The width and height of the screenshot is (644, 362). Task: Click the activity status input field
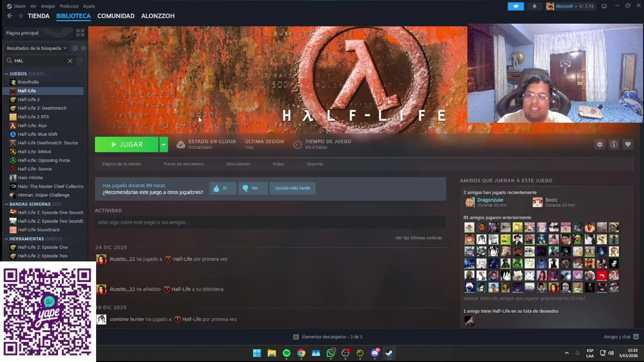pyautogui.click(x=270, y=222)
